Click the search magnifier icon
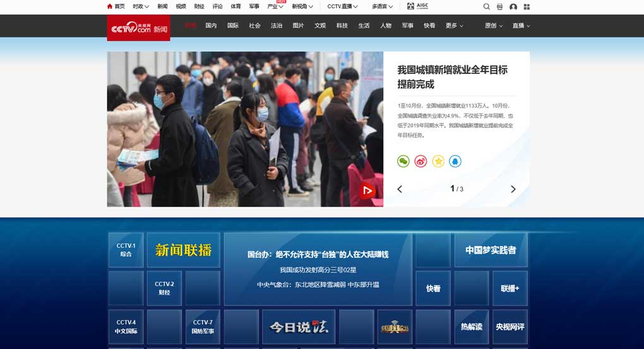 486,6
